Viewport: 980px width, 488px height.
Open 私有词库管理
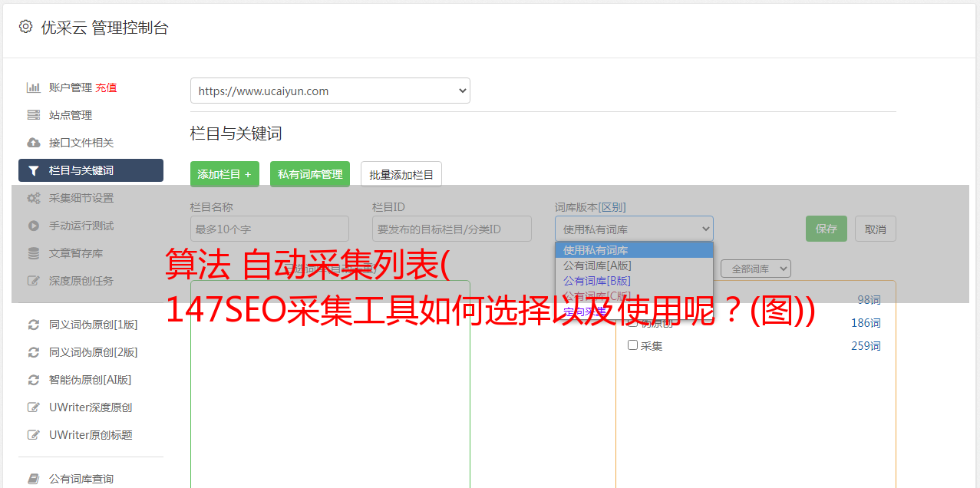310,174
